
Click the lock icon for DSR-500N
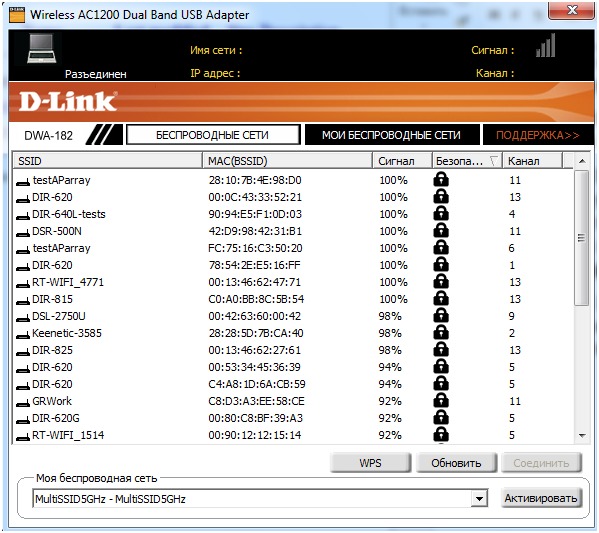tap(441, 231)
